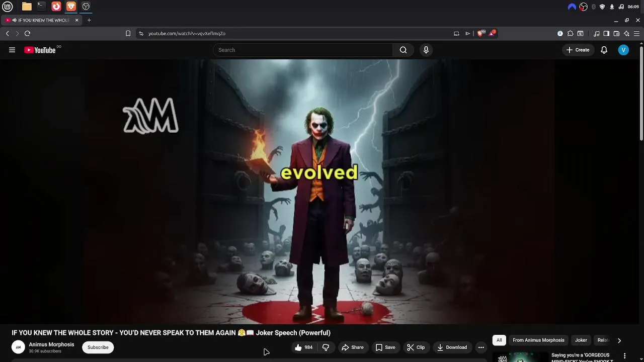Open the blue tray icon next to OBS
The width and height of the screenshot is (644, 362).
tap(572, 7)
